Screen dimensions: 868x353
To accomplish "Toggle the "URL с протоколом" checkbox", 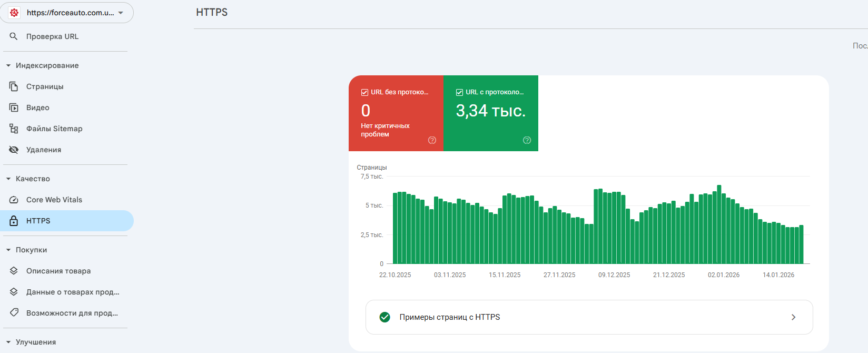I will pos(459,92).
